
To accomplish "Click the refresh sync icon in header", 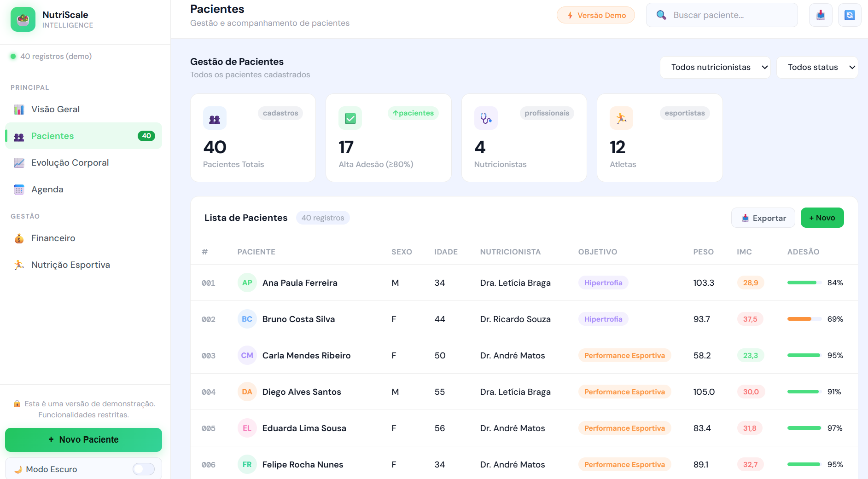I will coord(850,15).
